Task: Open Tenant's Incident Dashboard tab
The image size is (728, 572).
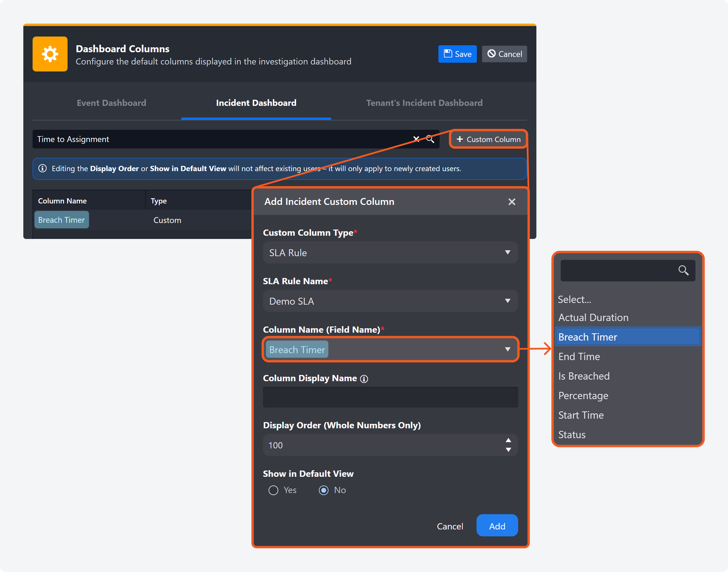Action: coord(424,103)
